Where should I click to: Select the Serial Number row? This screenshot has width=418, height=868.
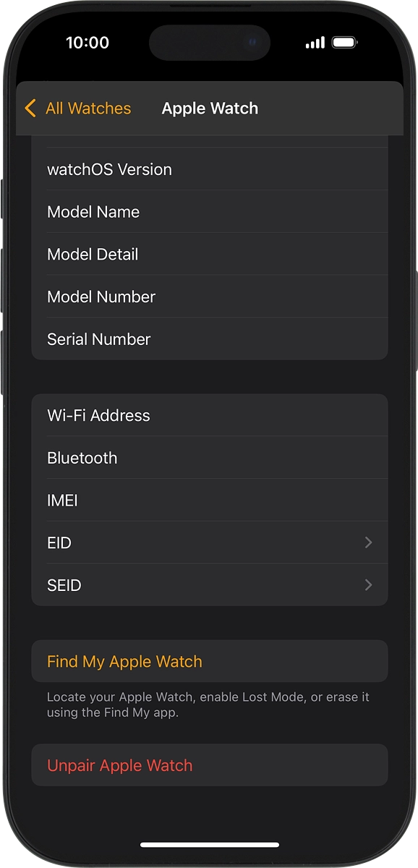[x=210, y=339]
